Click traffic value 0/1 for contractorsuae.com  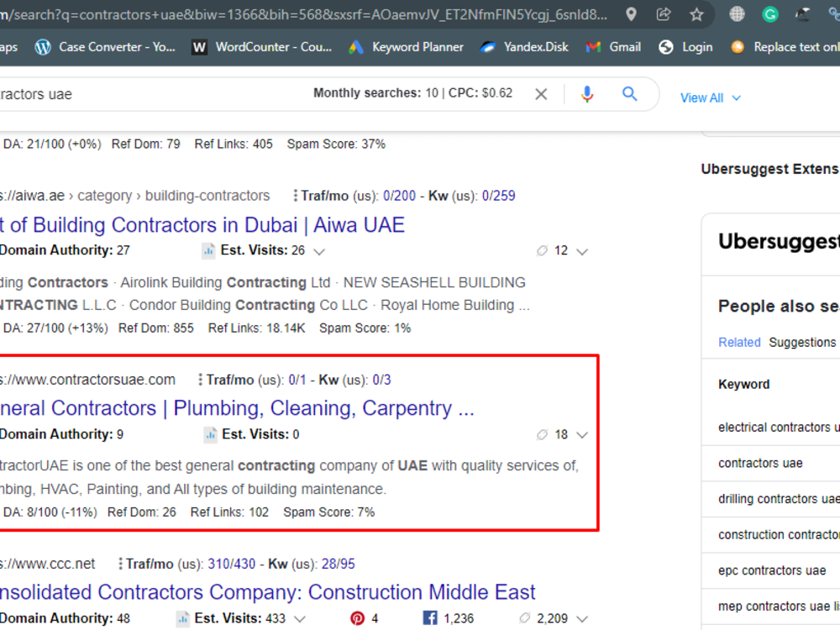tap(297, 381)
